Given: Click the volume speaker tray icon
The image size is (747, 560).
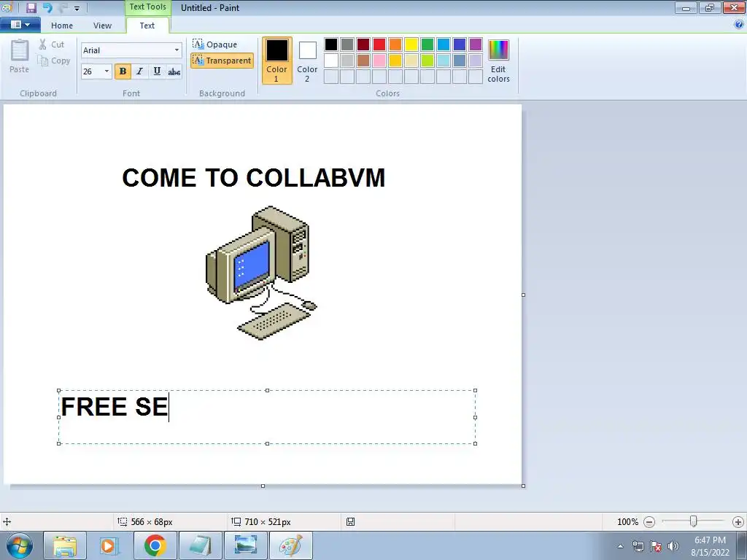Looking at the screenshot, I should click(x=673, y=546).
